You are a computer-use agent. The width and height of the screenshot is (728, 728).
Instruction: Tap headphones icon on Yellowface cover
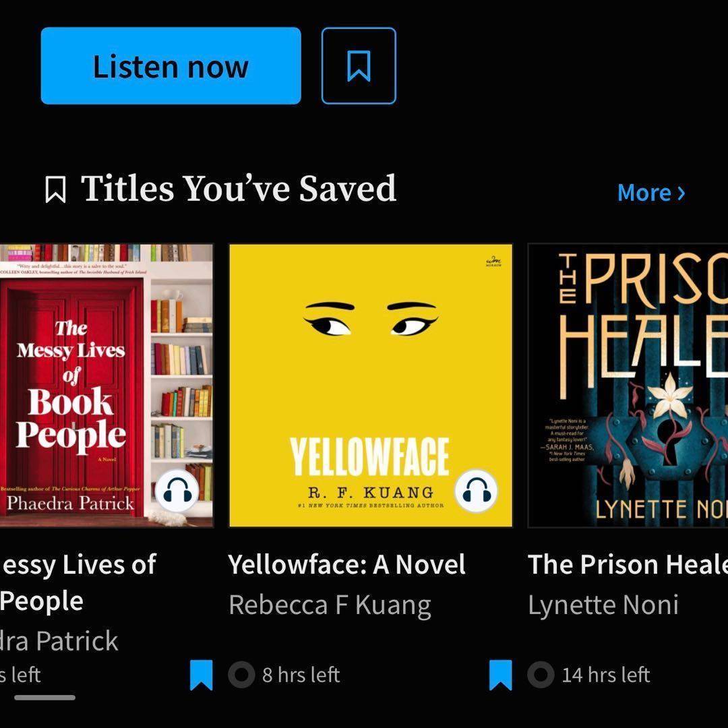[476, 493]
